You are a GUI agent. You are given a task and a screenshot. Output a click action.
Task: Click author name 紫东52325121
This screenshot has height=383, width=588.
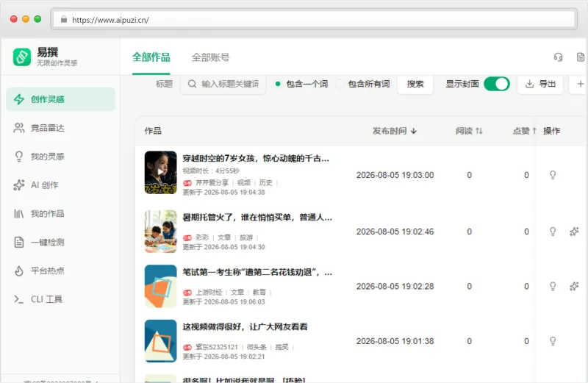217,348
